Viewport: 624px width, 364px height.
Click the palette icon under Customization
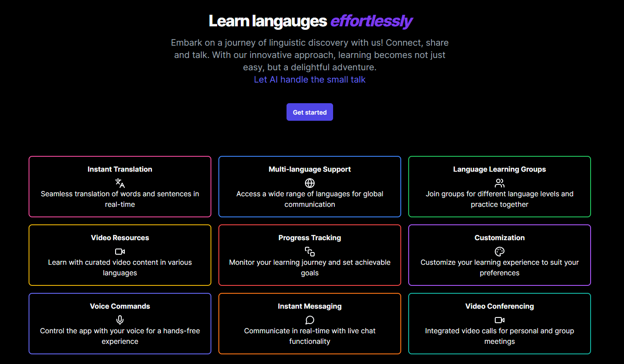[500, 252]
